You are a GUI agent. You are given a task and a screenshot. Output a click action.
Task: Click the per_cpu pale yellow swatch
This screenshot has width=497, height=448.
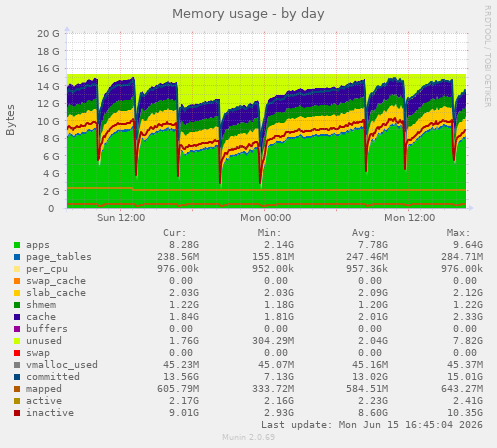tap(17, 269)
